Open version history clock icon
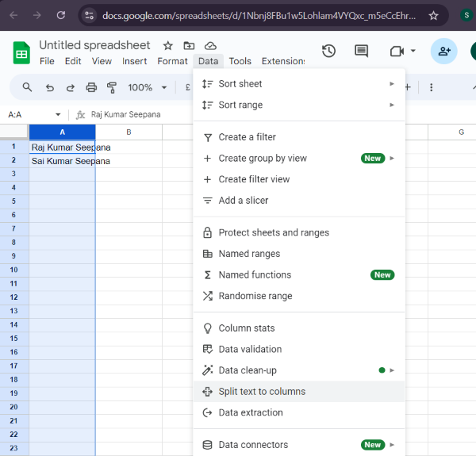The image size is (476, 456). click(x=328, y=51)
